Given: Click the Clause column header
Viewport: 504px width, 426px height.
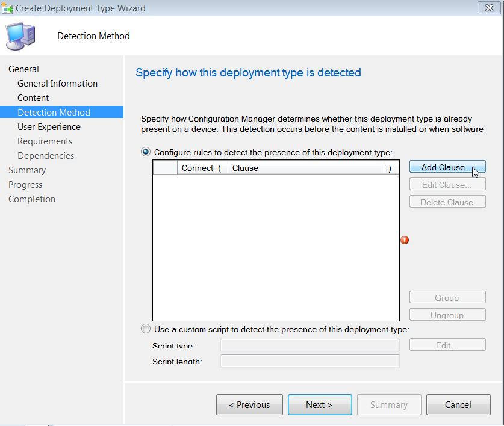Looking at the screenshot, I should 245,168.
